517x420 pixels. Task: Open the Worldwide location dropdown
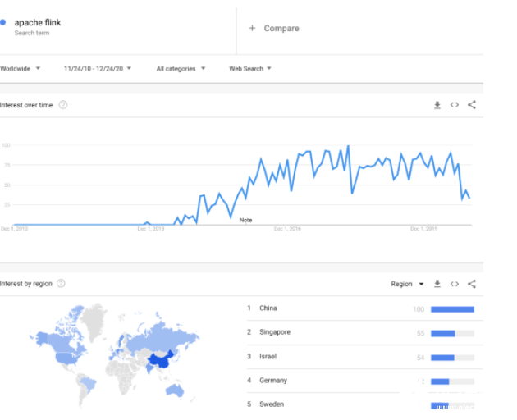tap(20, 69)
